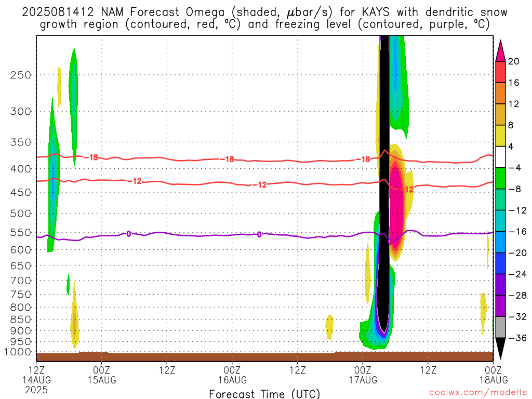Image resolution: width=532 pixels, height=399 pixels.
Task: Click the 550 pressure level label
Action: [x=21, y=233]
